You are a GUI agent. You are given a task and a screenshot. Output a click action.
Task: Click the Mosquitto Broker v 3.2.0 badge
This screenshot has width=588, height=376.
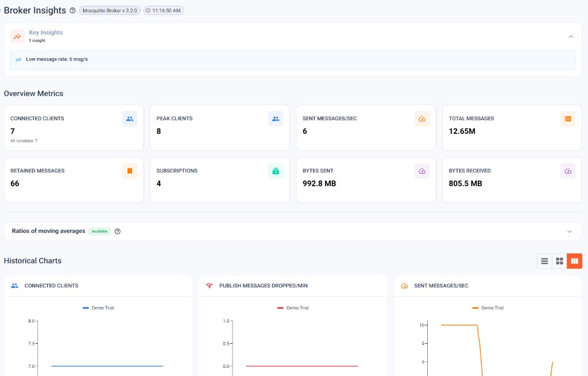(110, 10)
